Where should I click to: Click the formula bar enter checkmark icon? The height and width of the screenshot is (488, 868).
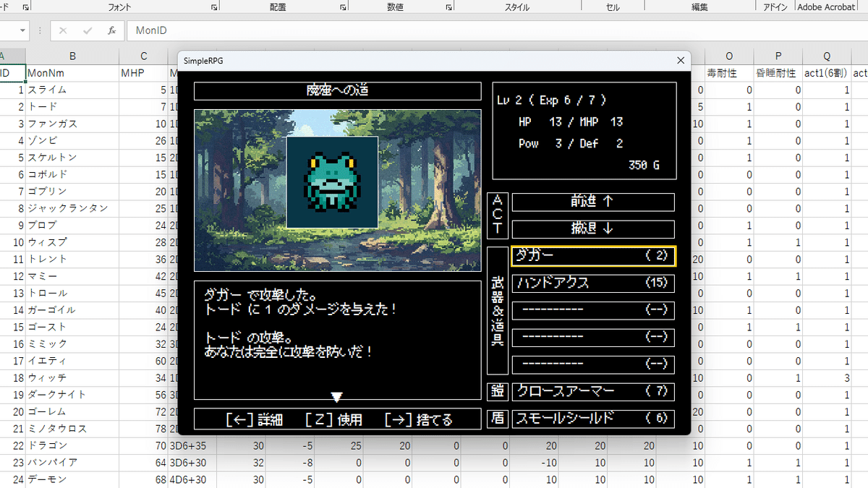[x=88, y=31]
